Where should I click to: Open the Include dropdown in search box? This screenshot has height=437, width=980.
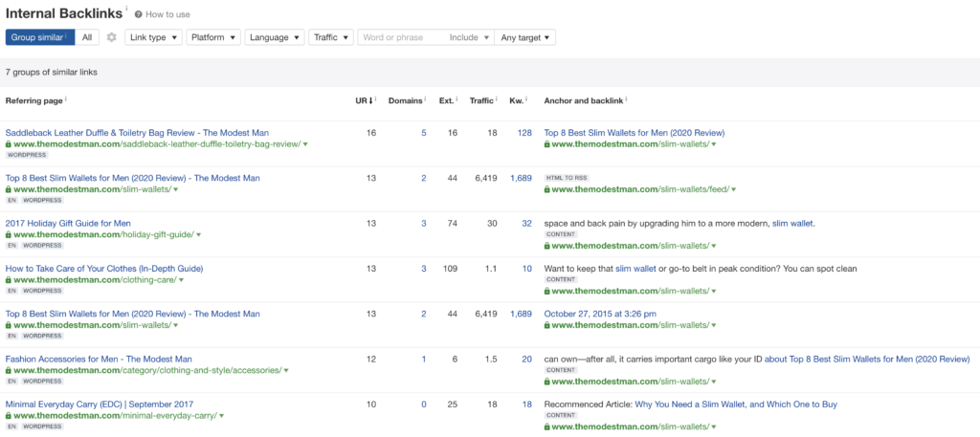(x=469, y=37)
